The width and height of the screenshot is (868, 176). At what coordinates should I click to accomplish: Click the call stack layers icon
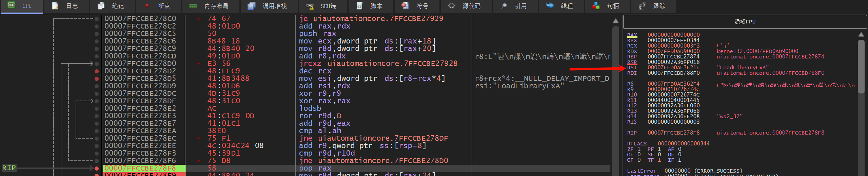(251, 6)
